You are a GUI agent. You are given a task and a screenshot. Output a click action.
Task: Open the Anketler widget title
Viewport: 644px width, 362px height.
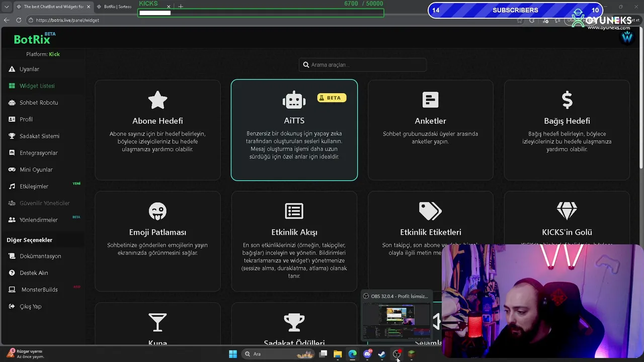click(430, 121)
